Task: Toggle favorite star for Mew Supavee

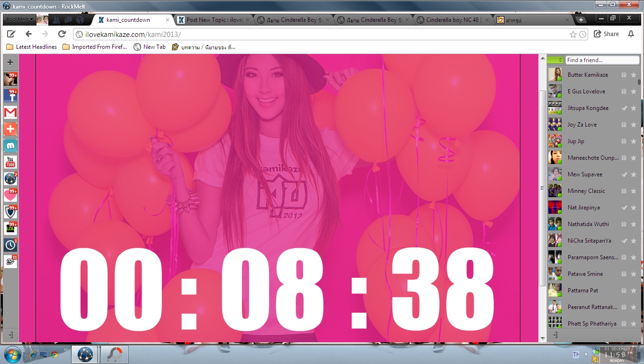Action: click(634, 174)
